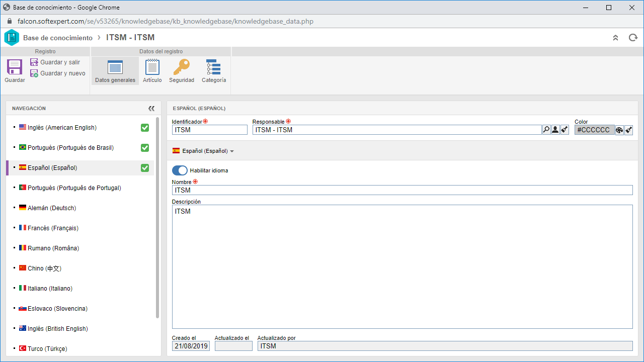Select Francés (Français) language
This screenshot has height=362, width=644.
tap(80, 228)
